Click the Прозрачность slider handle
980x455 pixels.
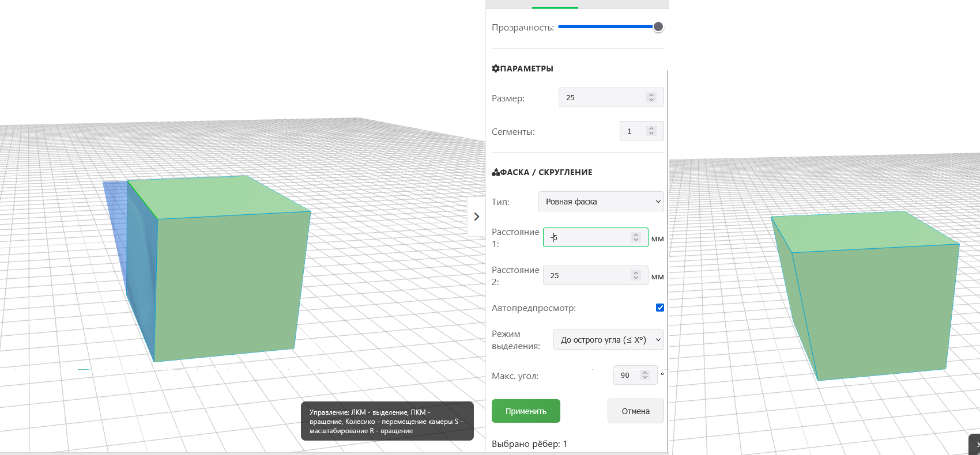[658, 26]
